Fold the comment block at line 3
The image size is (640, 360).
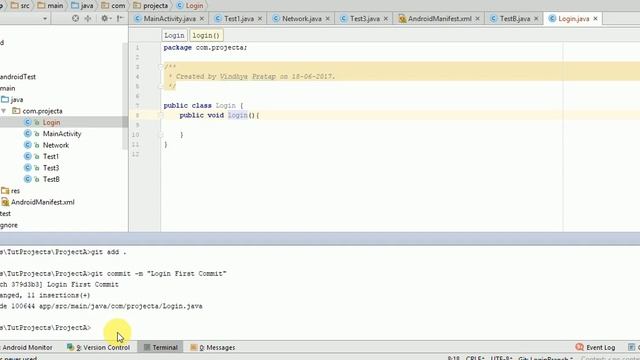click(161, 67)
